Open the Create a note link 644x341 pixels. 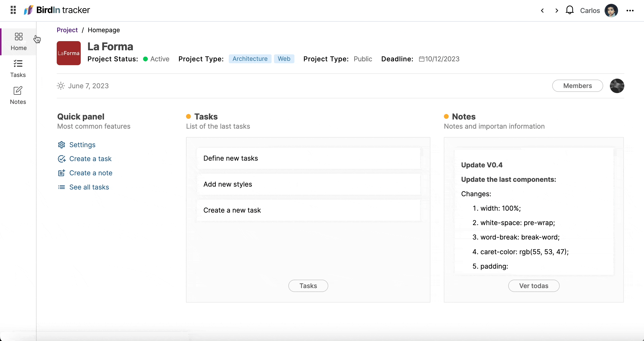click(x=91, y=173)
